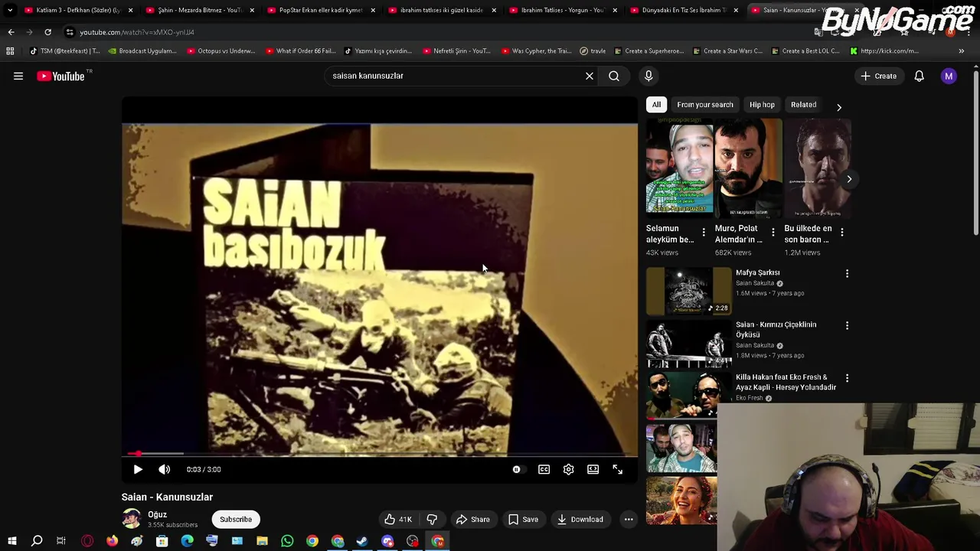
Task: Mute the video volume
Action: click(x=164, y=469)
